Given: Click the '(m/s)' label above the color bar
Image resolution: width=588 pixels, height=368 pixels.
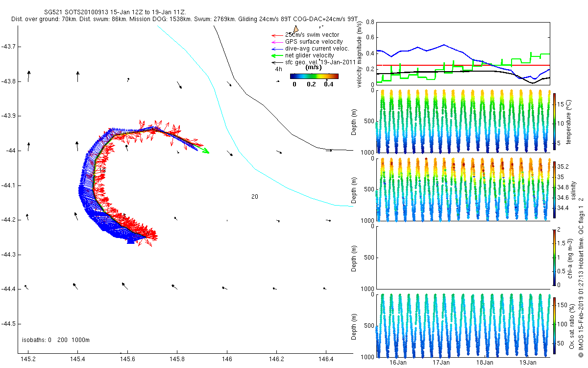Looking at the screenshot, I should [314, 68].
